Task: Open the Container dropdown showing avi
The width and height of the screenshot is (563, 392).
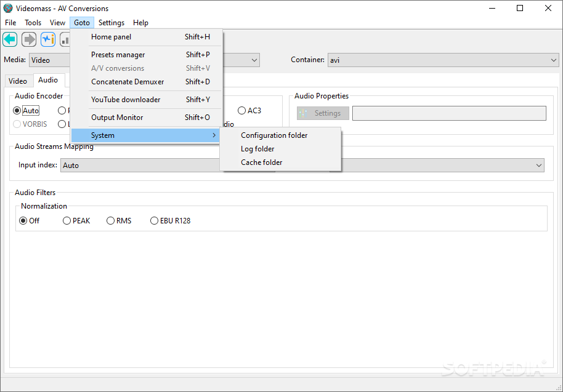Action: 443,60
